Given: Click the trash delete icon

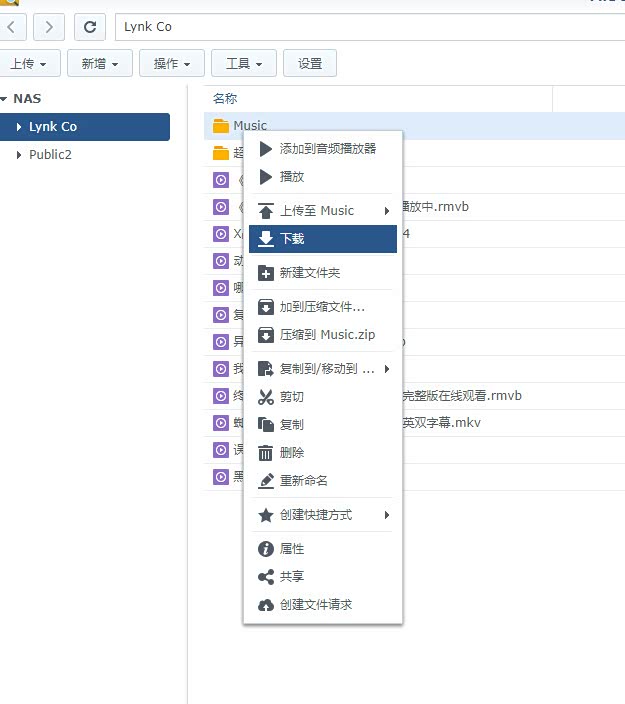Looking at the screenshot, I should coord(266,453).
